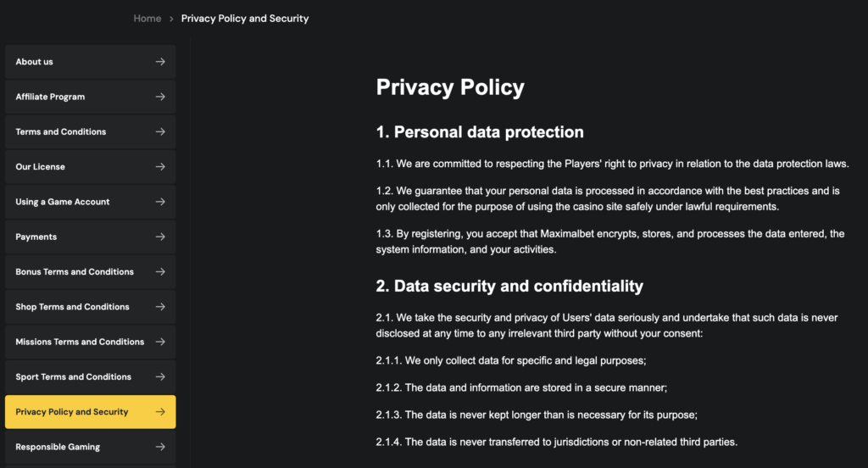Click the arrow icon next to Affiliate Program

point(160,97)
